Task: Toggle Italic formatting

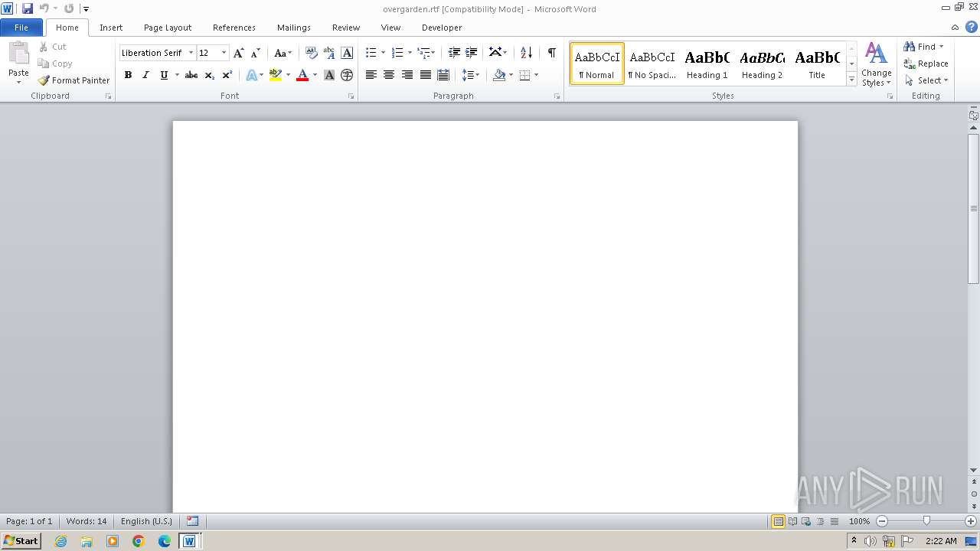Action: tap(145, 75)
